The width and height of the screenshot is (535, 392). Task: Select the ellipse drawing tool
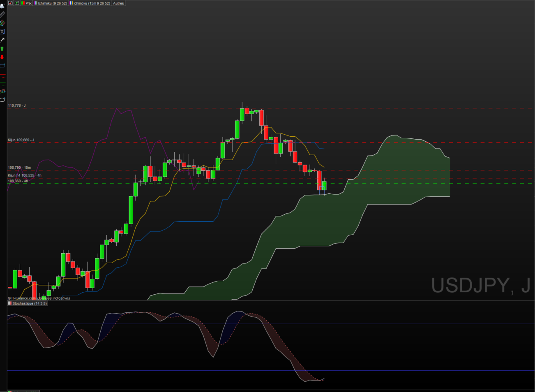[2, 100]
